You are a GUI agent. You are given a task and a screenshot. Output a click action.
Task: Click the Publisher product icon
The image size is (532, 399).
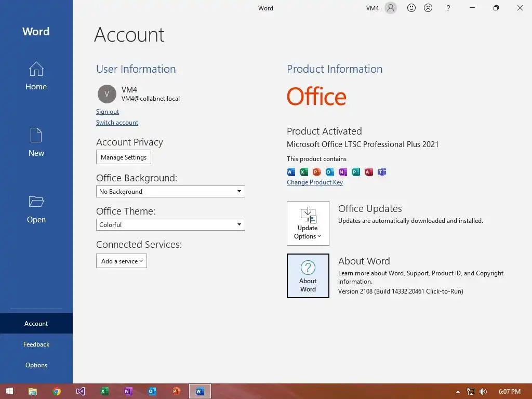355,172
